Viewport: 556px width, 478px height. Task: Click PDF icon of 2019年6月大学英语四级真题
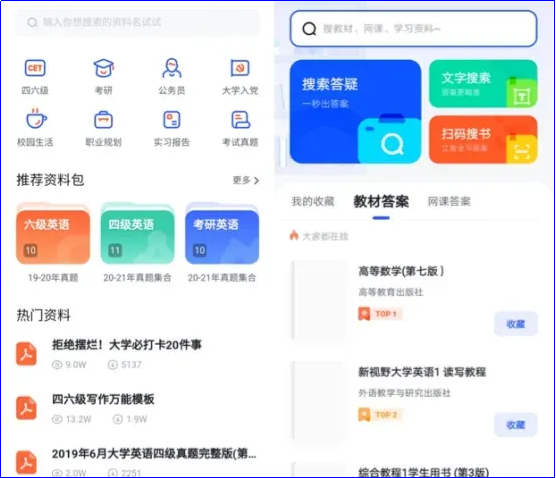point(27,462)
